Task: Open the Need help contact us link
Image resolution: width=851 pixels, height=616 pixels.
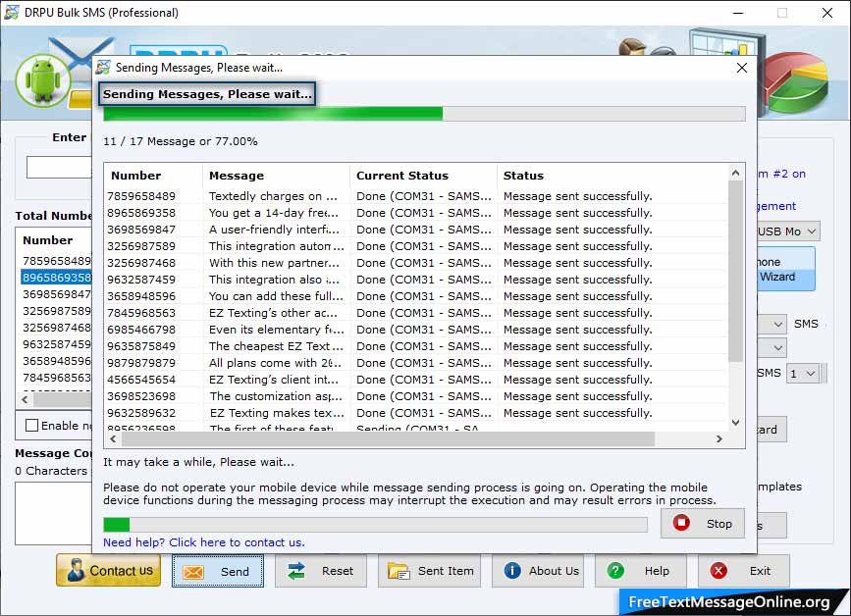Action: coord(204,542)
